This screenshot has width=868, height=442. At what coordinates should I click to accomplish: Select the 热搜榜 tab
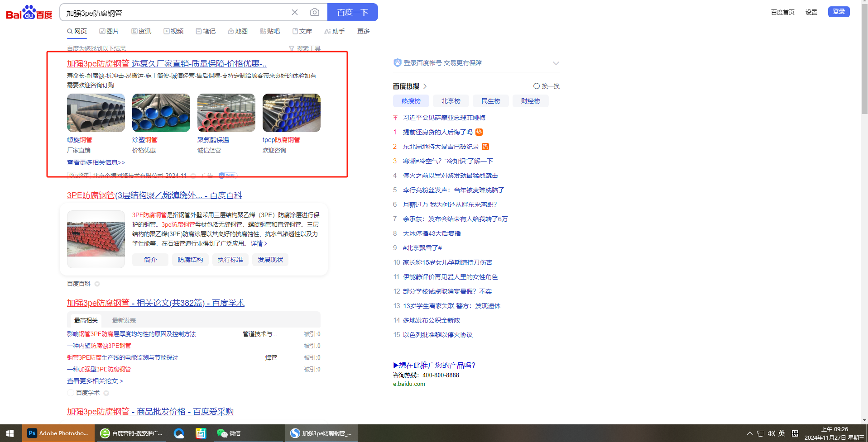411,101
